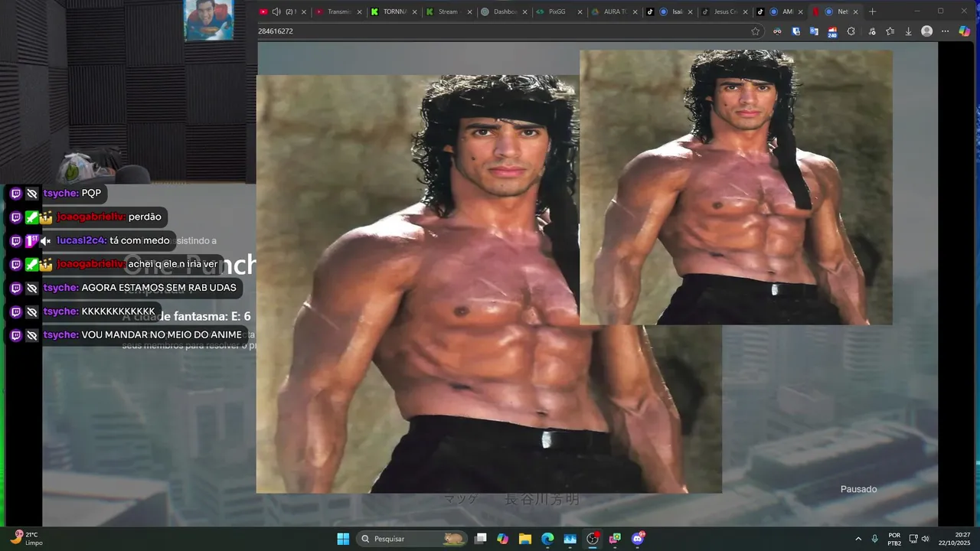Image resolution: width=980 pixels, height=551 pixels.
Task: Switch to the 'Jesus Cr' TikTok tab
Action: pos(725,12)
